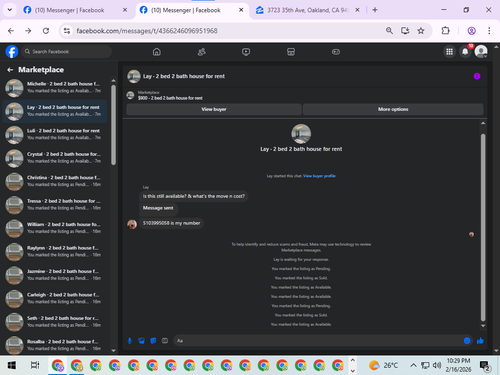Open the Friends icon in top navigation
This screenshot has width=500, height=375.
point(201,52)
